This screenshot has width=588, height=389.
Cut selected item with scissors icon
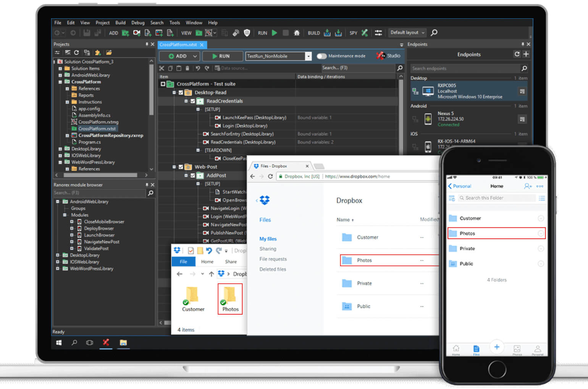tap(162, 68)
